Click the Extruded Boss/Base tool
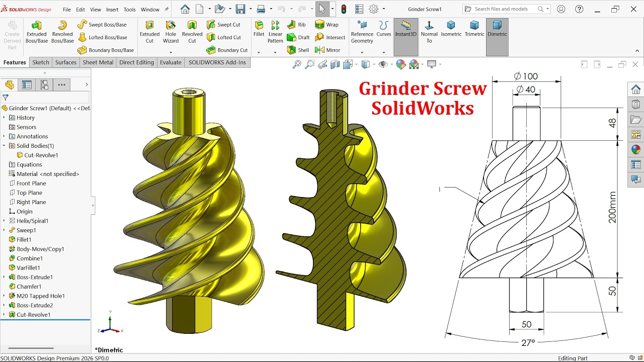 36,32
